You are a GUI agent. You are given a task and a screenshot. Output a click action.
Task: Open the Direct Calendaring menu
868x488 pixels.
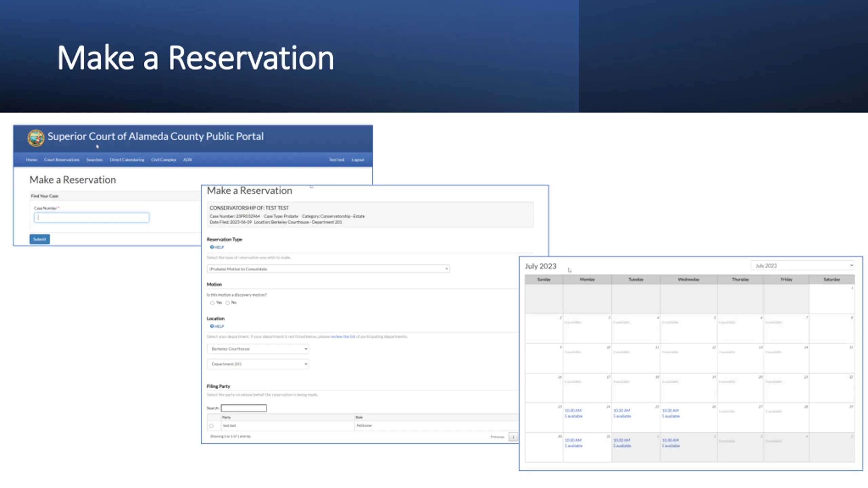click(x=127, y=160)
